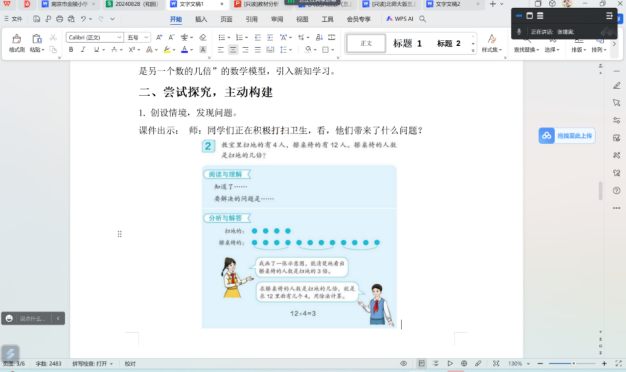Image resolution: width=626 pixels, height=372 pixels.
Task: Click the clear formatting eraser icon
Action: pyautogui.click(x=203, y=37)
